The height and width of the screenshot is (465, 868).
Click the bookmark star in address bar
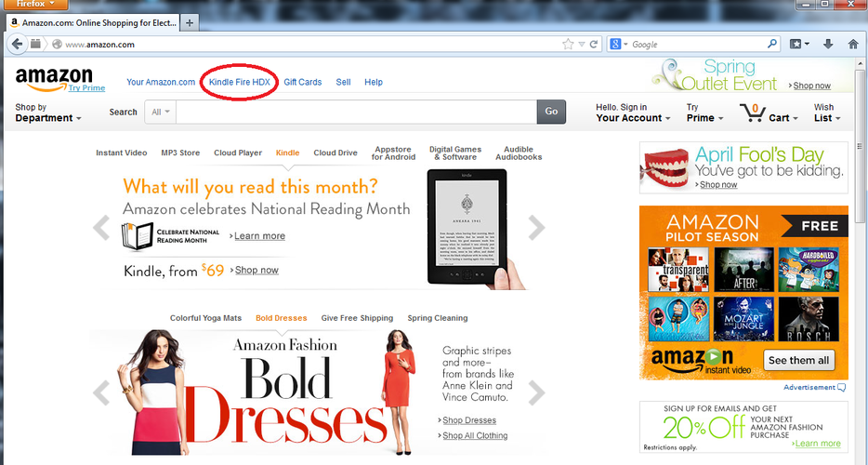[x=568, y=45]
